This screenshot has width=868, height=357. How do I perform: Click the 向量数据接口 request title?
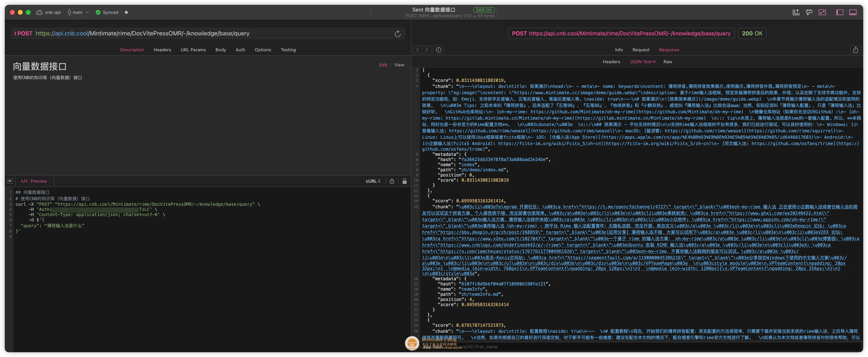40,66
